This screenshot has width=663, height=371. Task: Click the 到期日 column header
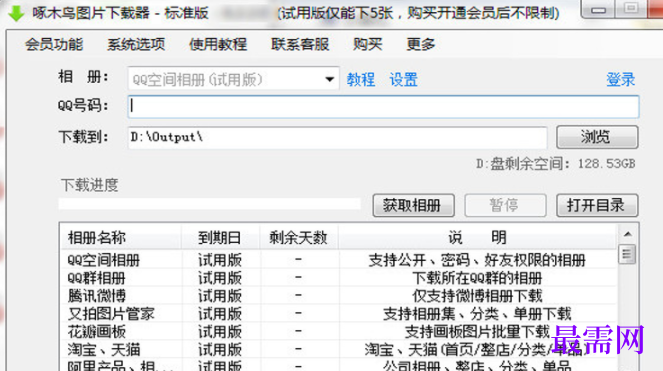(220, 237)
